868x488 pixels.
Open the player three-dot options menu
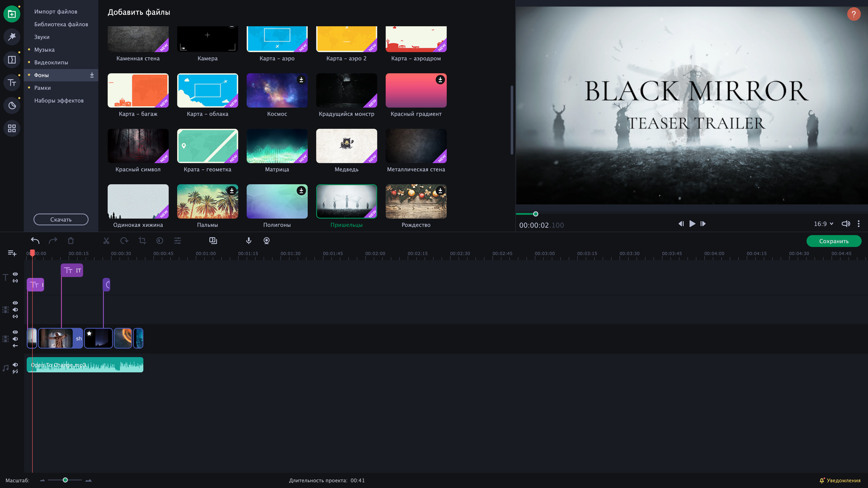tap(859, 224)
